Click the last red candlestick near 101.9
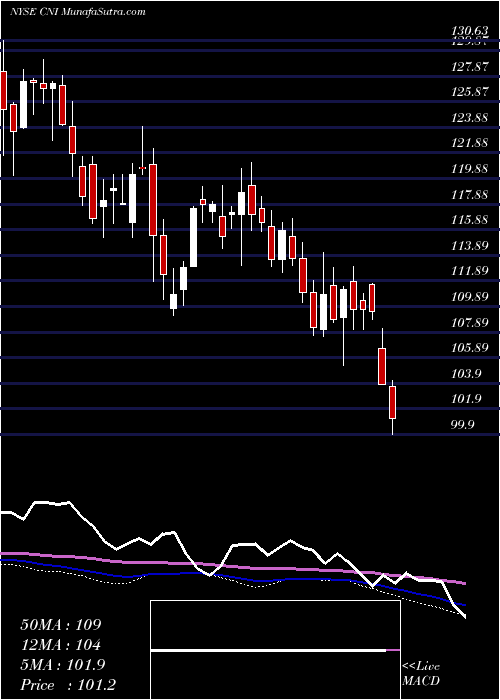The width and height of the screenshot is (500, 700). 393,403
